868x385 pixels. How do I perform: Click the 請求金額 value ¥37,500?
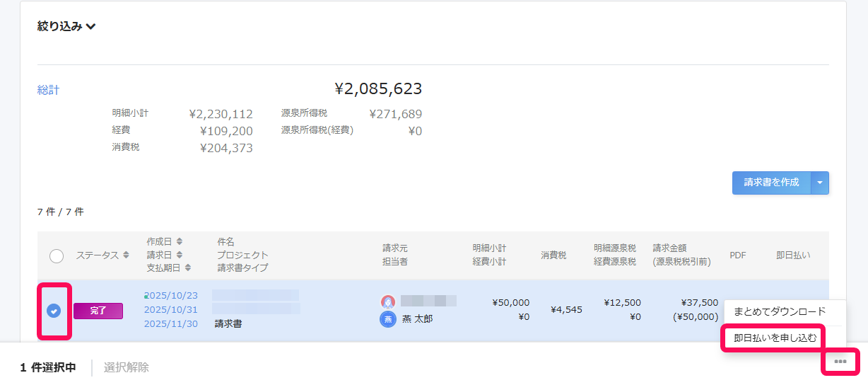tap(700, 302)
